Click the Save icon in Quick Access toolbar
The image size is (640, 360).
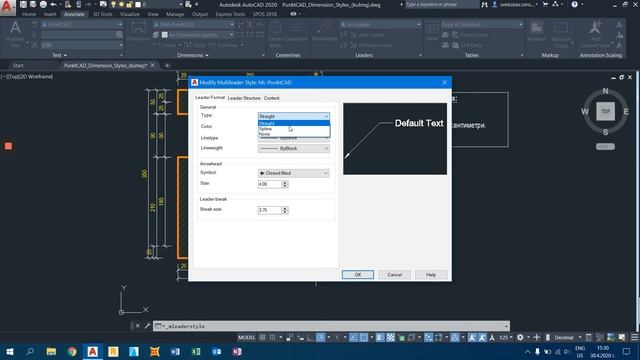(x=24, y=4)
